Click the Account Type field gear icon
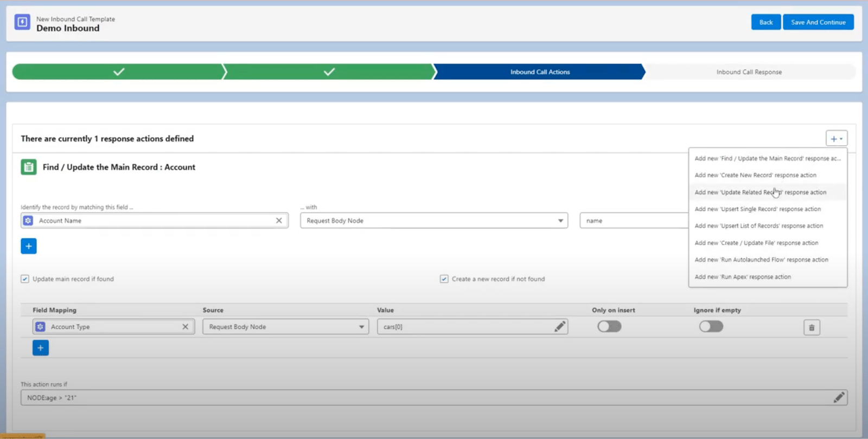 40,327
